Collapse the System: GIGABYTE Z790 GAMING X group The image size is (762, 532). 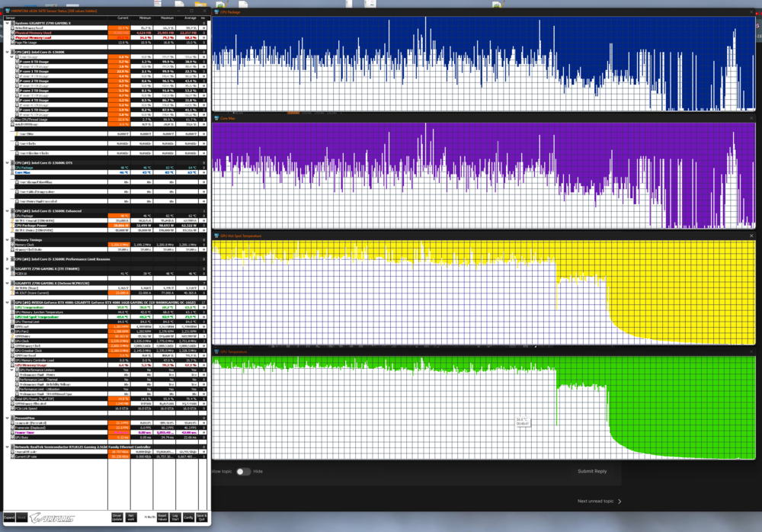pyautogui.click(x=7, y=23)
